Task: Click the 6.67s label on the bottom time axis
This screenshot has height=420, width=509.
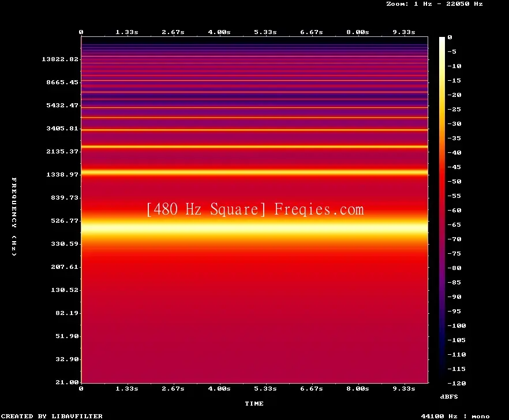Action: click(x=311, y=388)
